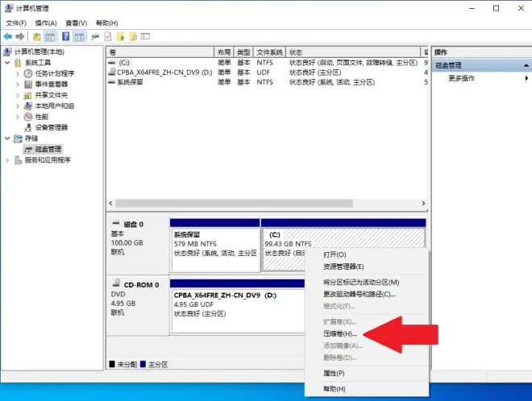Select 磁盘管理 in the tree
This screenshot has width=532, height=401.
(48, 149)
